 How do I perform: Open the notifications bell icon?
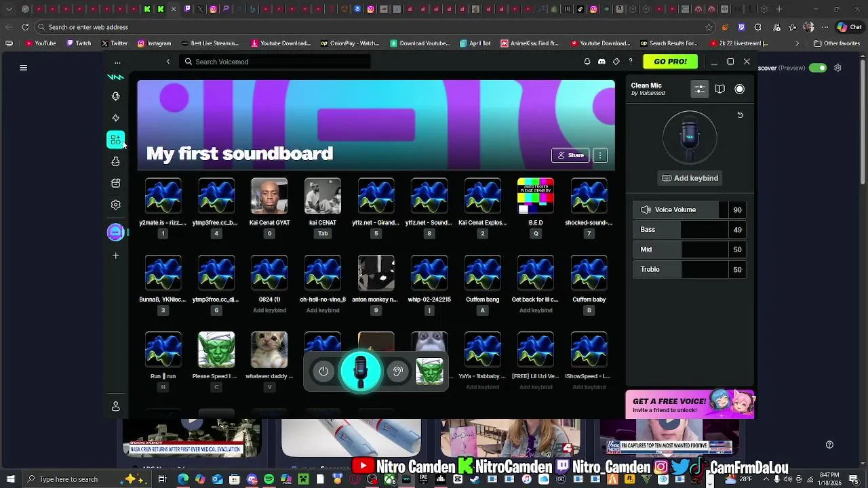pos(587,62)
